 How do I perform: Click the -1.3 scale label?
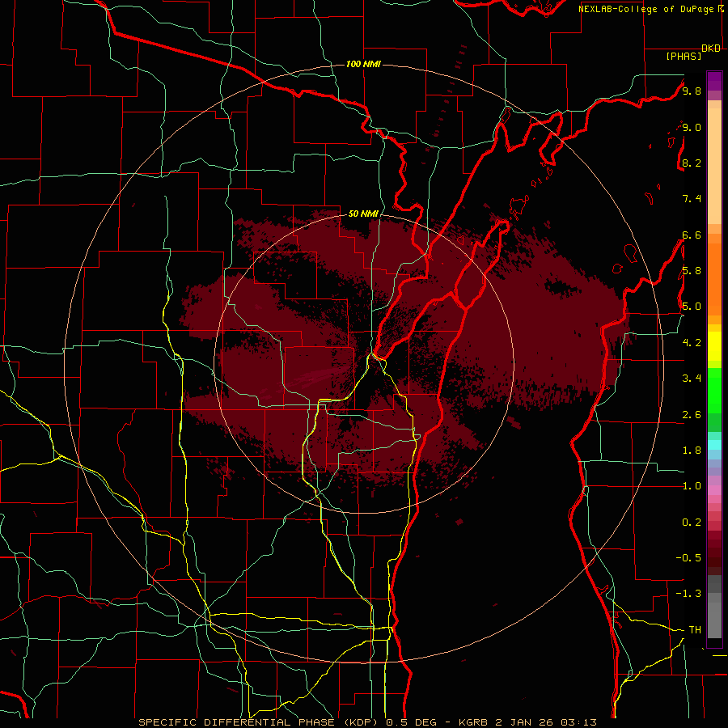pyautogui.click(x=688, y=594)
